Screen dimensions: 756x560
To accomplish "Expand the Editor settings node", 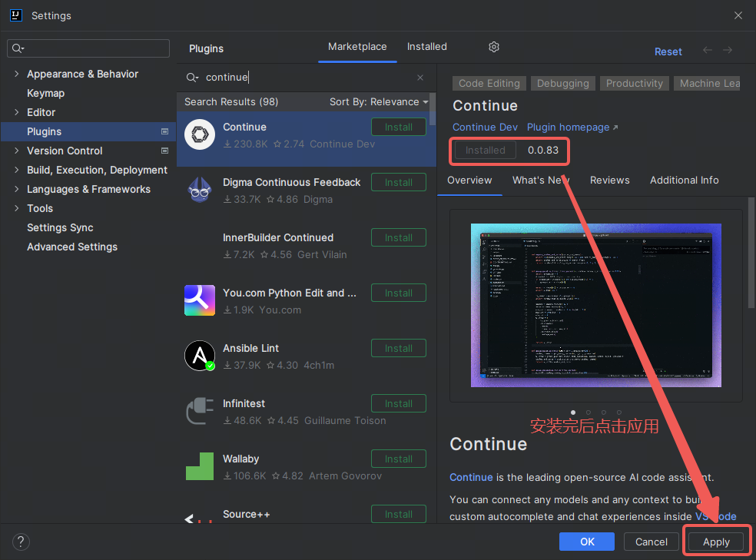I will 17,112.
